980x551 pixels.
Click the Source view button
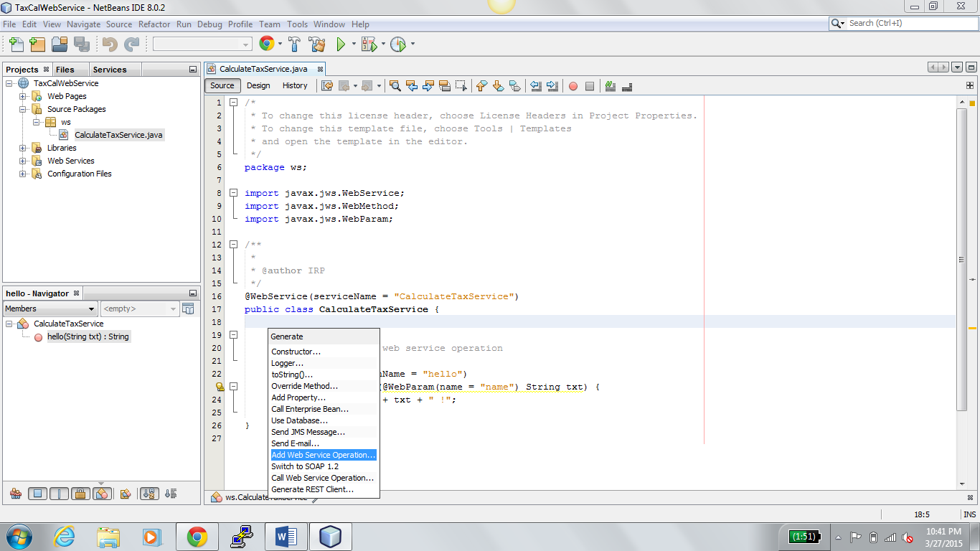click(222, 85)
